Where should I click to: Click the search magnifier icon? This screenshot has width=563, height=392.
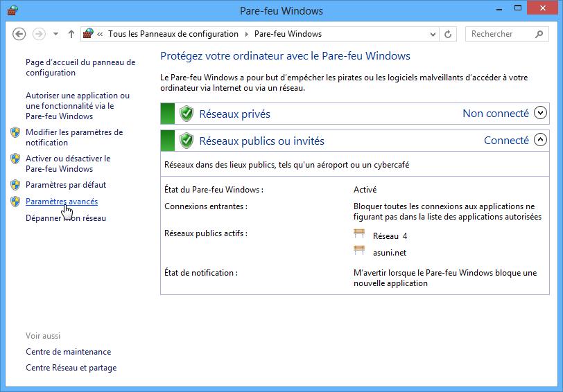click(x=539, y=34)
